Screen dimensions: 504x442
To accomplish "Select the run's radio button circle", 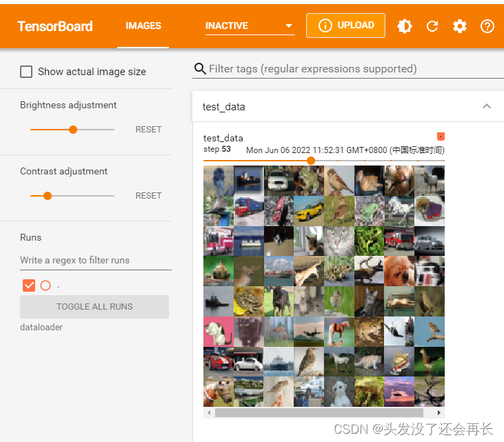I will pyautogui.click(x=46, y=285).
